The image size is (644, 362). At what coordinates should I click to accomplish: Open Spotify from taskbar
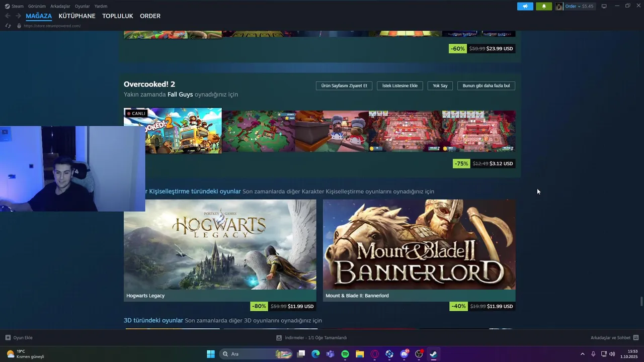[345, 354]
